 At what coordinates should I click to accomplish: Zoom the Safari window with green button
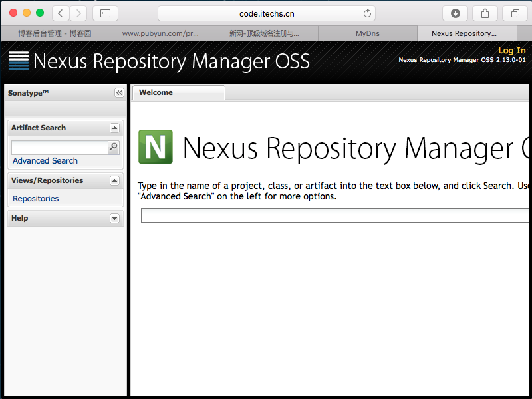pos(40,13)
